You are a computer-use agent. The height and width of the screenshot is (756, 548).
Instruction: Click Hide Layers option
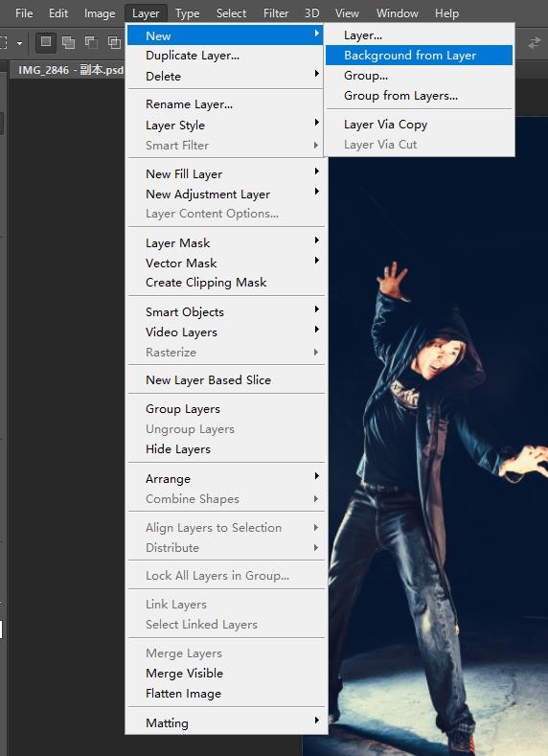[x=225, y=448]
